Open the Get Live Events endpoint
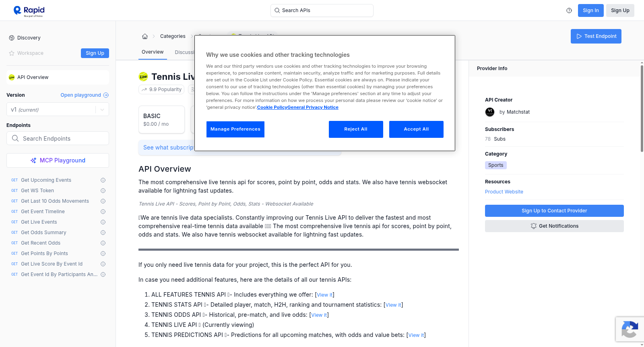This screenshot has width=644, height=347. click(39, 222)
